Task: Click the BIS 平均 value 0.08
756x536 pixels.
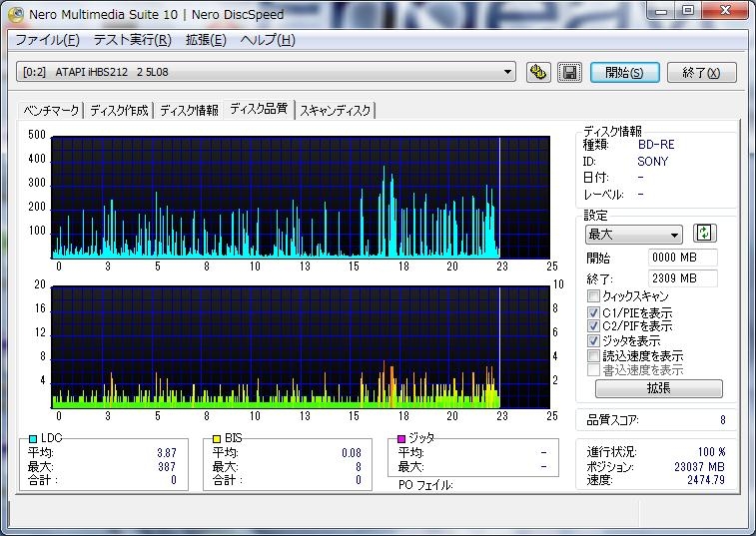Action: [351, 452]
